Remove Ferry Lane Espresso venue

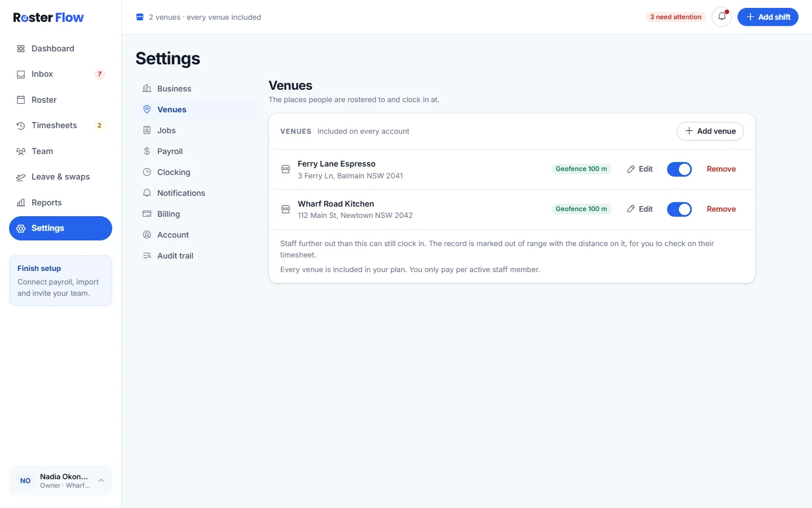pos(721,169)
